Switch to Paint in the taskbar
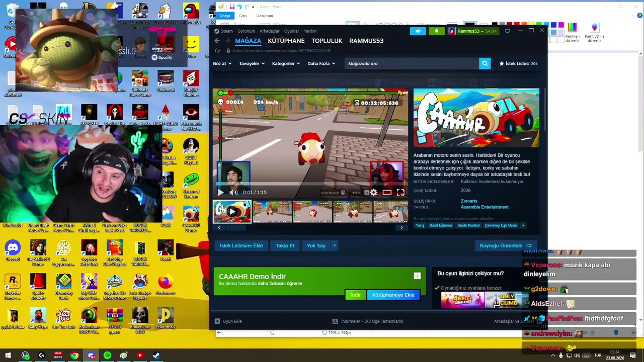This screenshot has height=362, width=644. point(123,355)
